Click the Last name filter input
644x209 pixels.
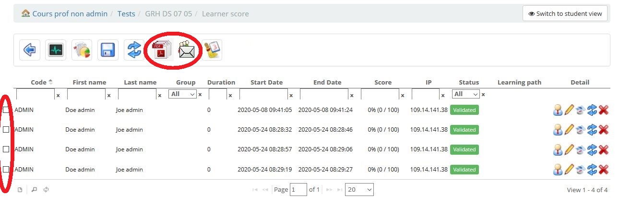coord(137,94)
